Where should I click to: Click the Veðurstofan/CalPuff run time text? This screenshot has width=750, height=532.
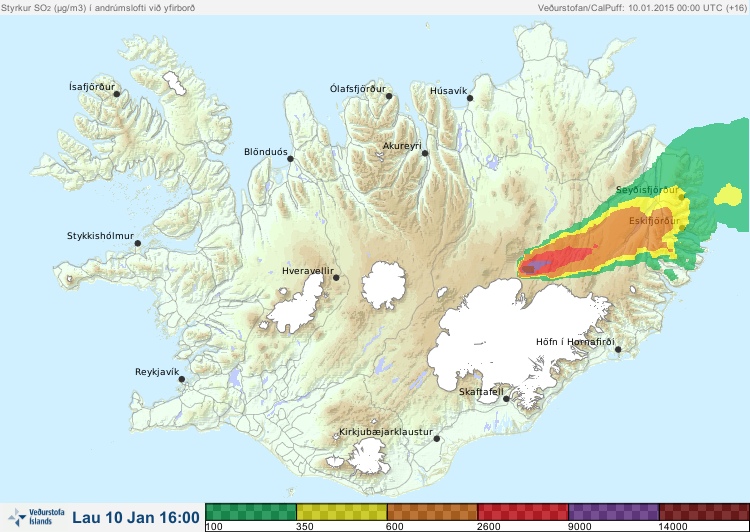pos(642,8)
